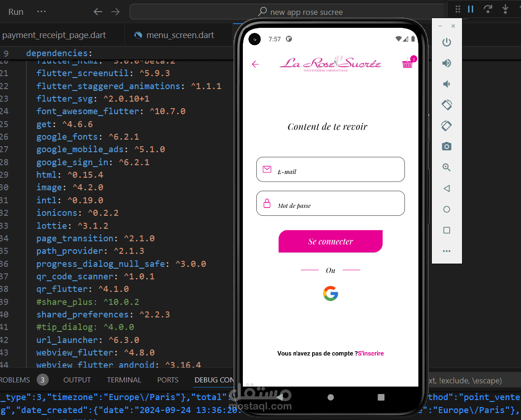Pause the debug session
Image resolution: width=521 pixels, height=420 pixels.
point(470,9)
